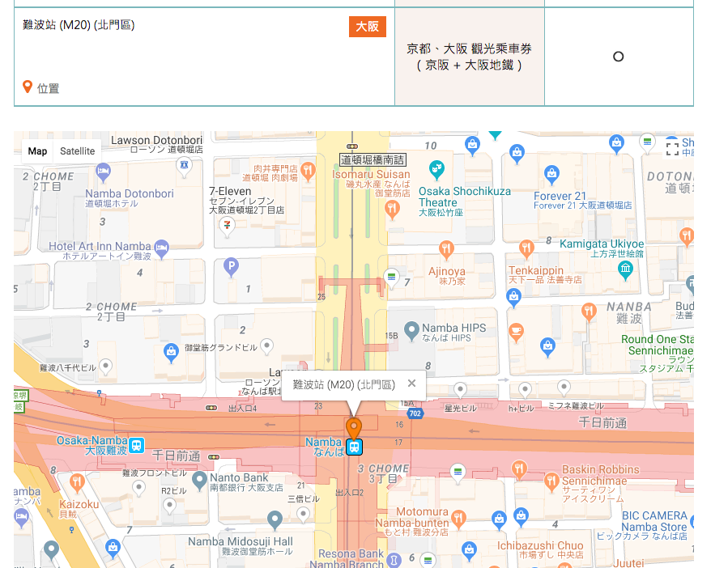This screenshot has height=568, width=728.
Task: Click the blue parking P icon
Action: [x=231, y=267]
